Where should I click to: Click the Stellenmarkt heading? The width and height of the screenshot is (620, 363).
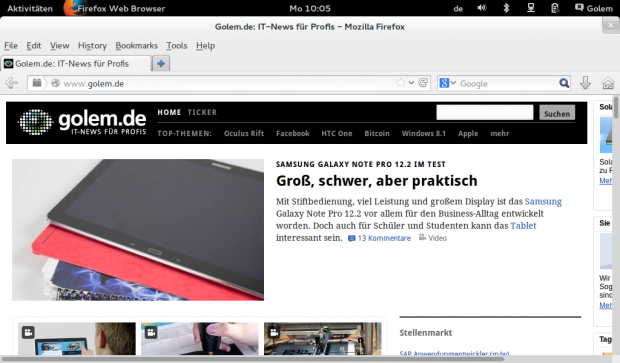pos(425,333)
